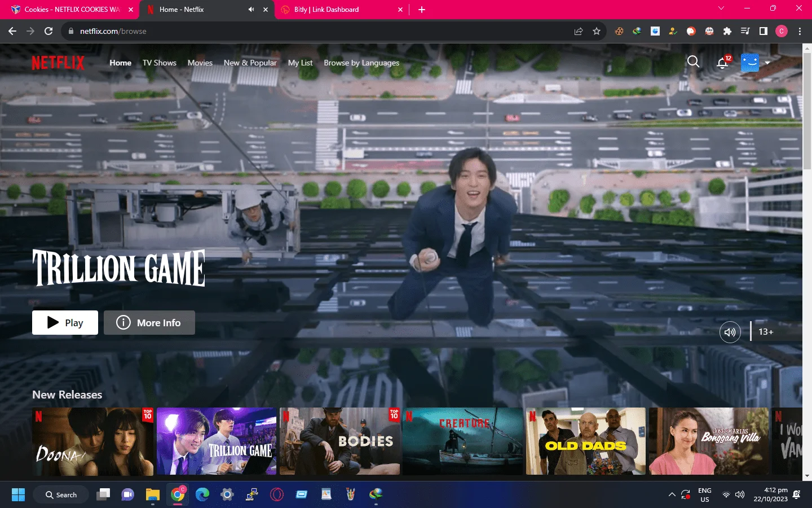The image size is (812, 508).
Task: Toggle the trailer sound speaker button
Action: tap(730, 332)
